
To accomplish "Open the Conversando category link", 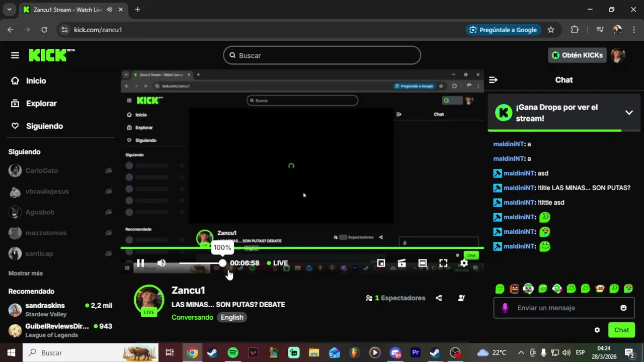I will click(x=192, y=317).
